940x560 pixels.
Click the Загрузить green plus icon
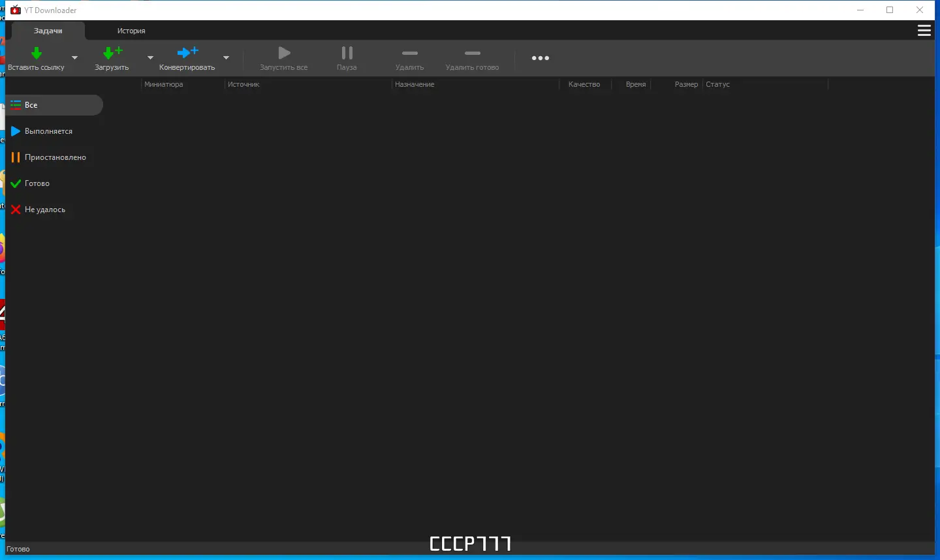pos(112,53)
